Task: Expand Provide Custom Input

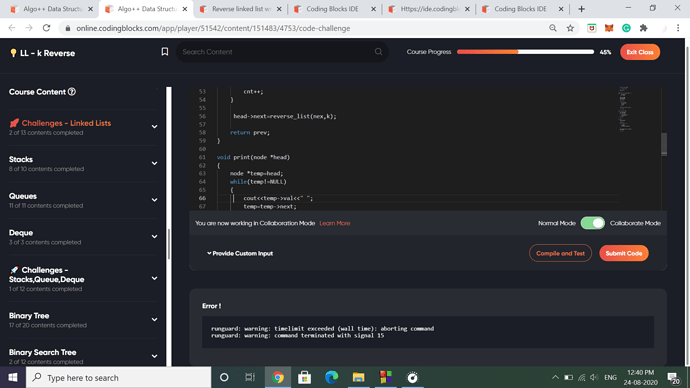Action: (240, 253)
